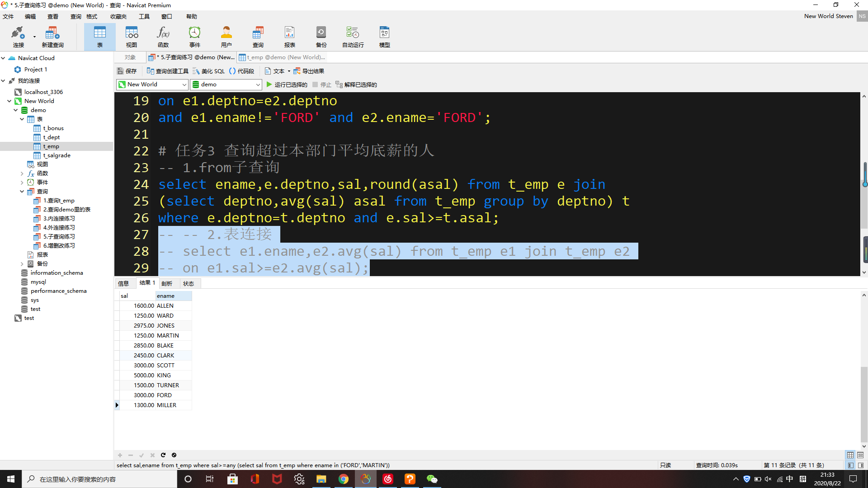Click 文本 (Text) view button
The height and width of the screenshot is (488, 868).
275,71
